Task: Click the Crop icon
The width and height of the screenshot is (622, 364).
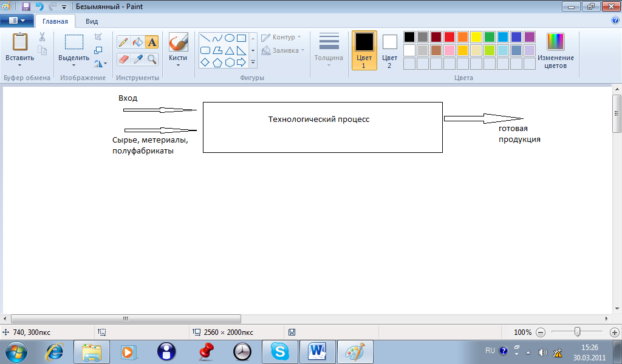Action: click(98, 37)
